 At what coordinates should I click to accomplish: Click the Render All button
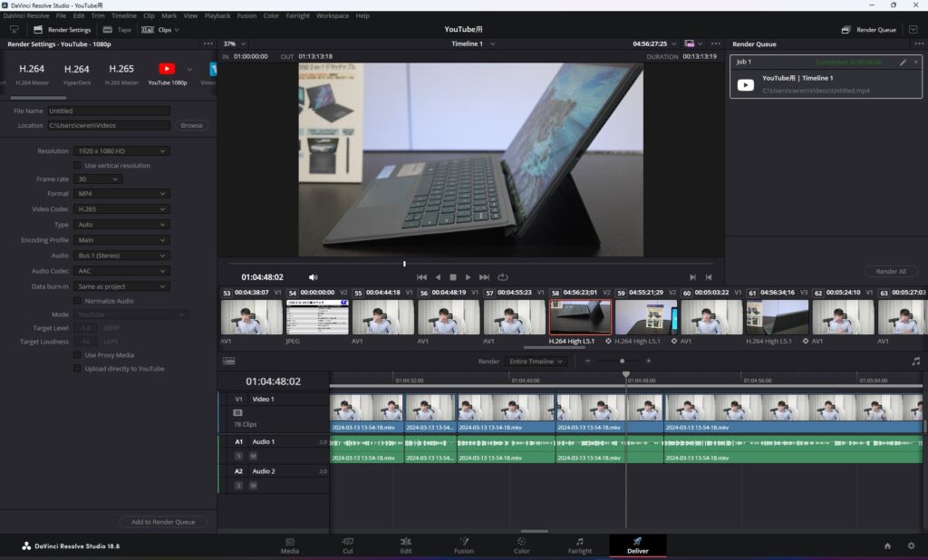(x=891, y=271)
